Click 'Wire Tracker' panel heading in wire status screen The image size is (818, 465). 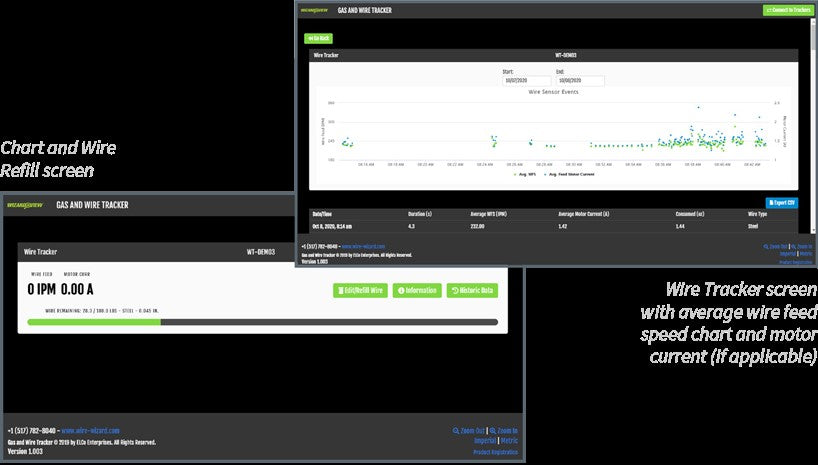click(40, 252)
